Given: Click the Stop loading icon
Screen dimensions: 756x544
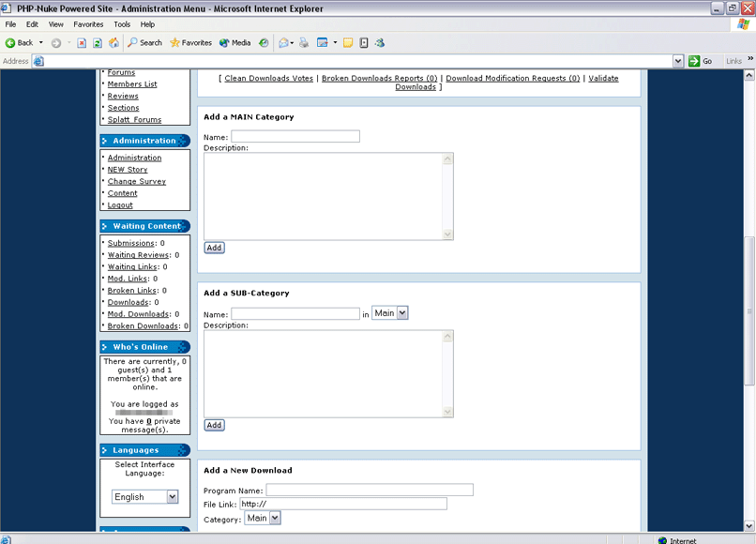Looking at the screenshot, I should tap(82, 42).
